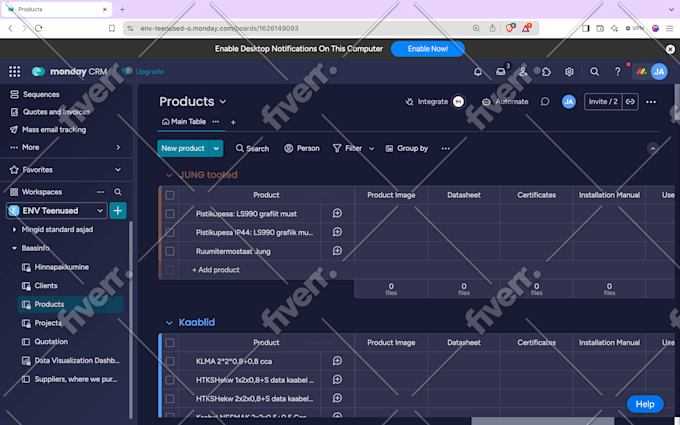Reload the page with the browser refresh button
Viewport: 680px width, 425px height.
(39, 28)
